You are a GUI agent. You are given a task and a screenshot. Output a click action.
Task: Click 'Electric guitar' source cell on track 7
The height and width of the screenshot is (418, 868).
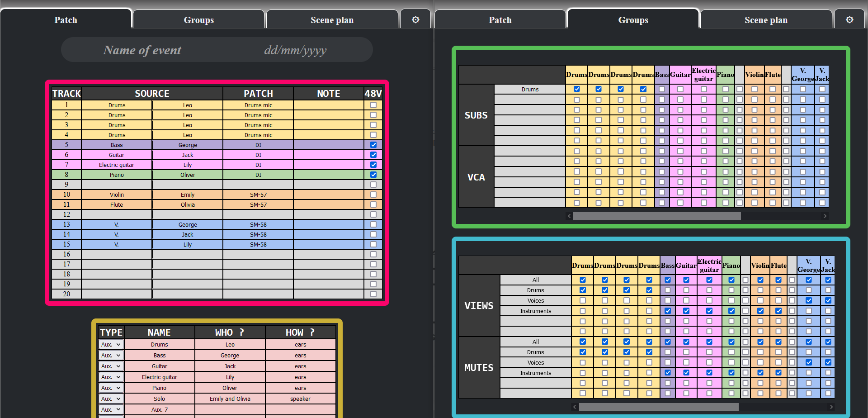tap(117, 165)
